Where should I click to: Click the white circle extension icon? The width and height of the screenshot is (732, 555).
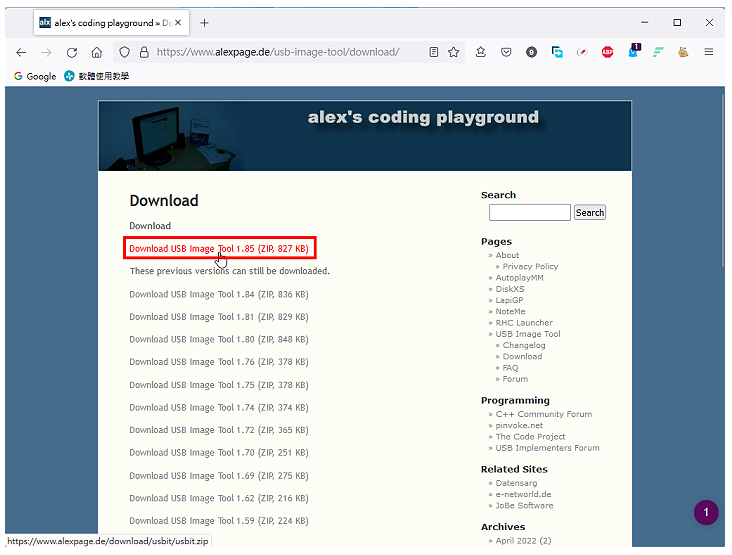click(582, 52)
